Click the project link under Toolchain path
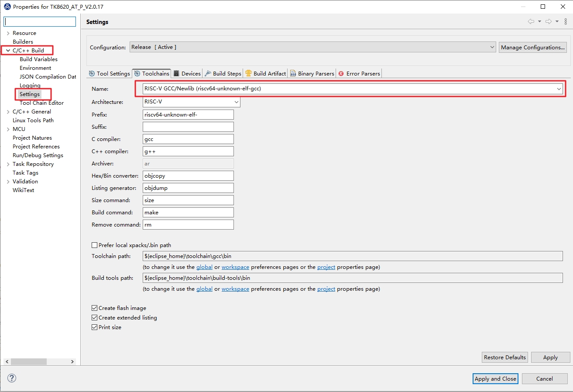 point(326,267)
